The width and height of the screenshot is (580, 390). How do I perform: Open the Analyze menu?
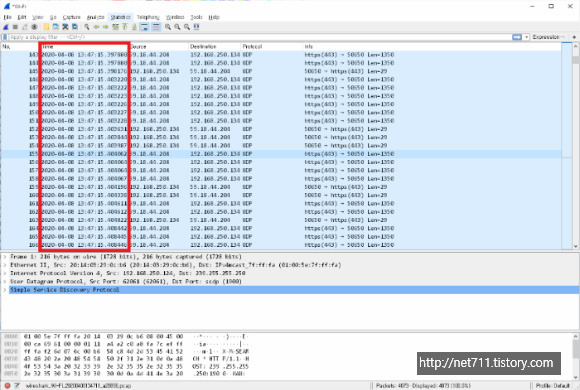pos(95,17)
